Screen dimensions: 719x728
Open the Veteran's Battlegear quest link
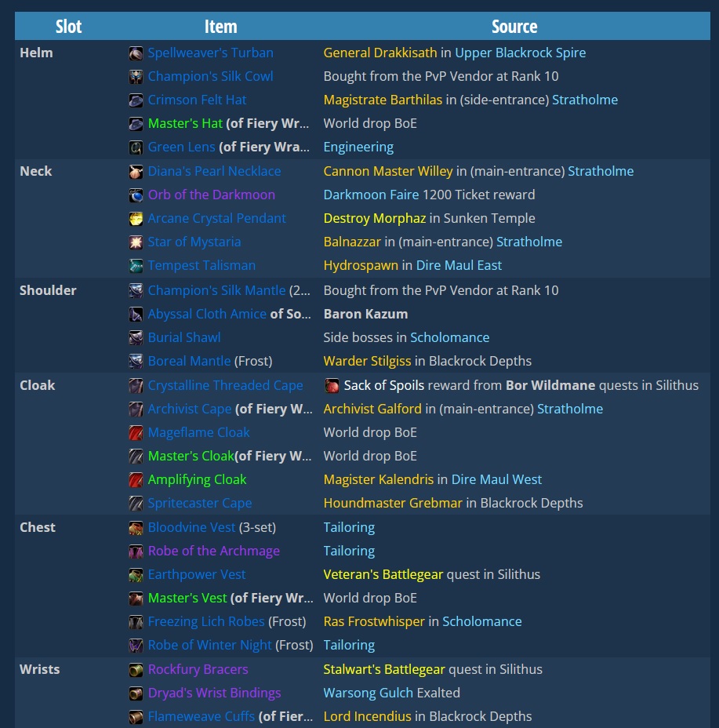[x=383, y=574]
